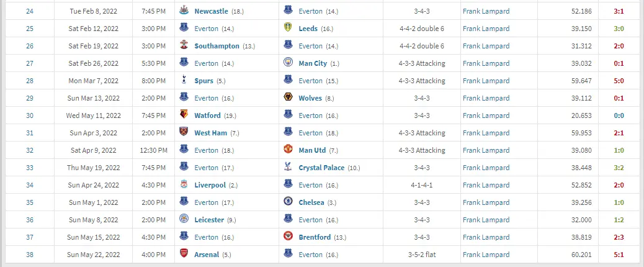Image resolution: width=644 pixels, height=267 pixels.
Task: Click the Southampton club crest icon
Action: pyautogui.click(x=184, y=46)
